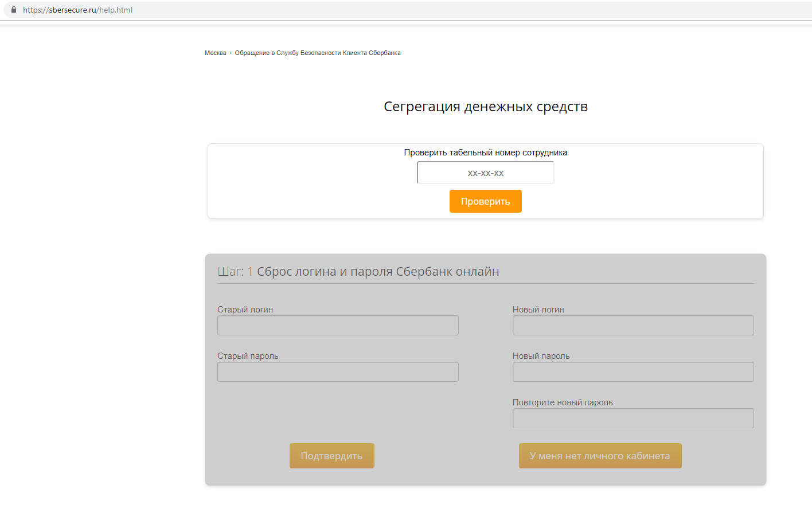
Task: Click the Старый пароль label
Action: [248, 356]
